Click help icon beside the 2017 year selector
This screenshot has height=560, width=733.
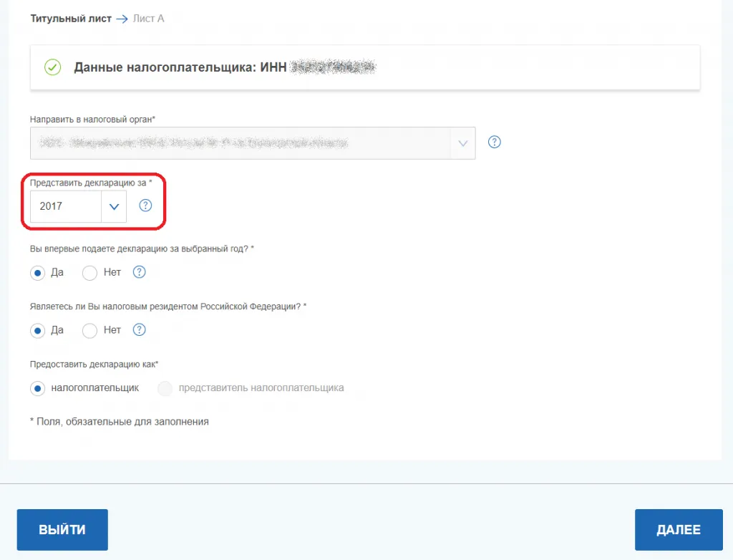point(145,206)
